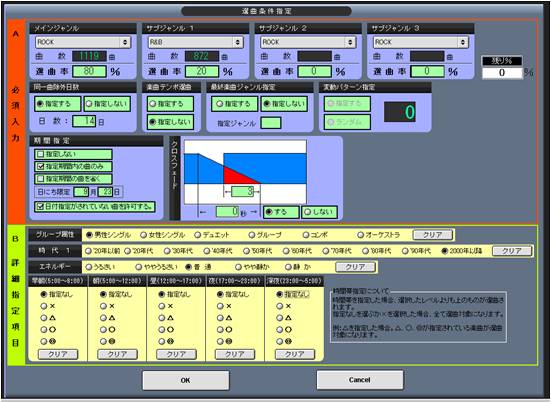Select 指定する under 同一曲除外日数

[x=58, y=104]
